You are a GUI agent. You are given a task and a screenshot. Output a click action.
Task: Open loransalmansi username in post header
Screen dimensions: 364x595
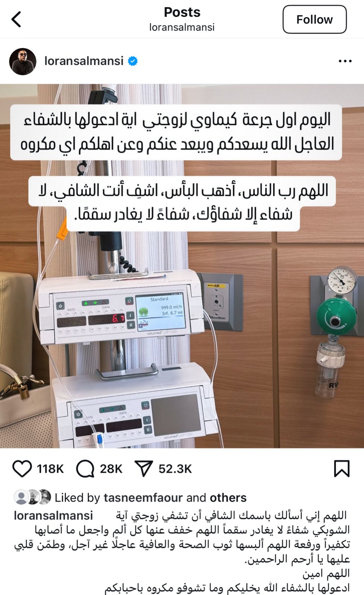84,61
